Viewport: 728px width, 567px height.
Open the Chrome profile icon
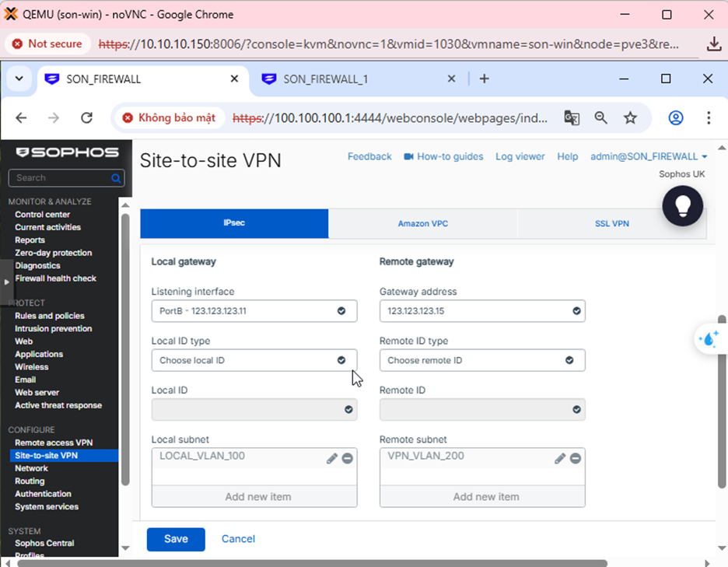pyautogui.click(x=676, y=118)
